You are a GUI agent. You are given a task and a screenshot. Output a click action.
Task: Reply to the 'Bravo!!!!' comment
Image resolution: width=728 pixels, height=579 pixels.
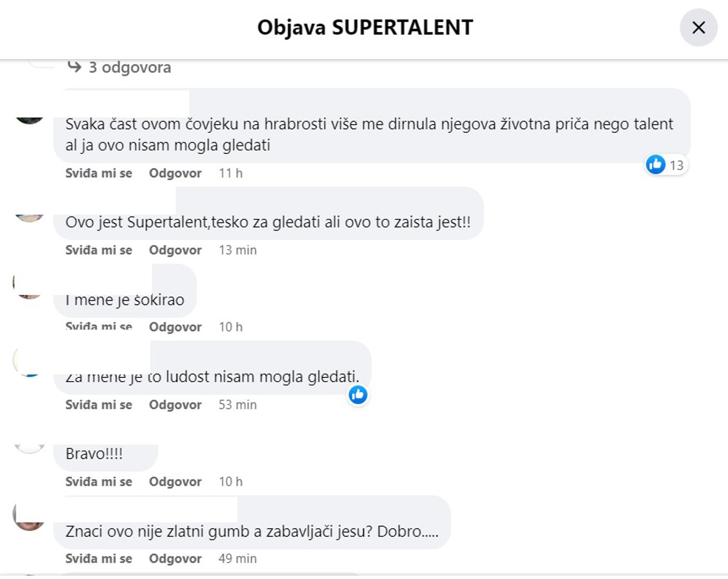(175, 481)
